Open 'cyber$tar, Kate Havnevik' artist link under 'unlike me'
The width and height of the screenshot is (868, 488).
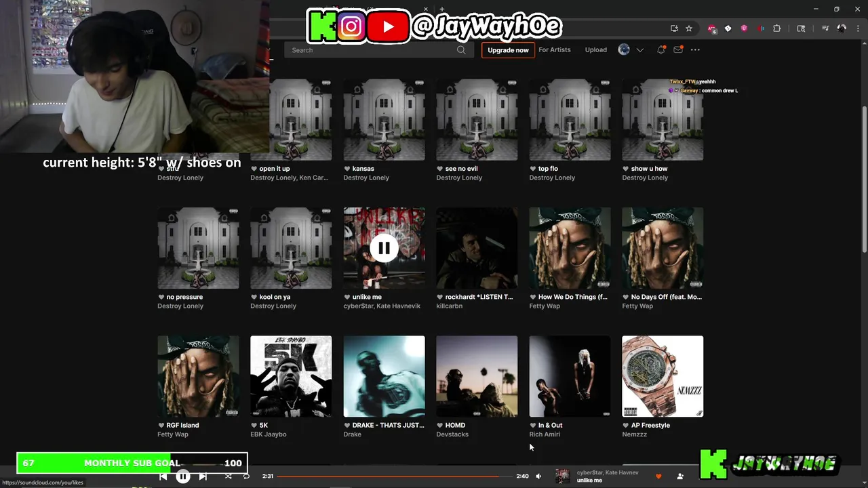[x=382, y=306]
